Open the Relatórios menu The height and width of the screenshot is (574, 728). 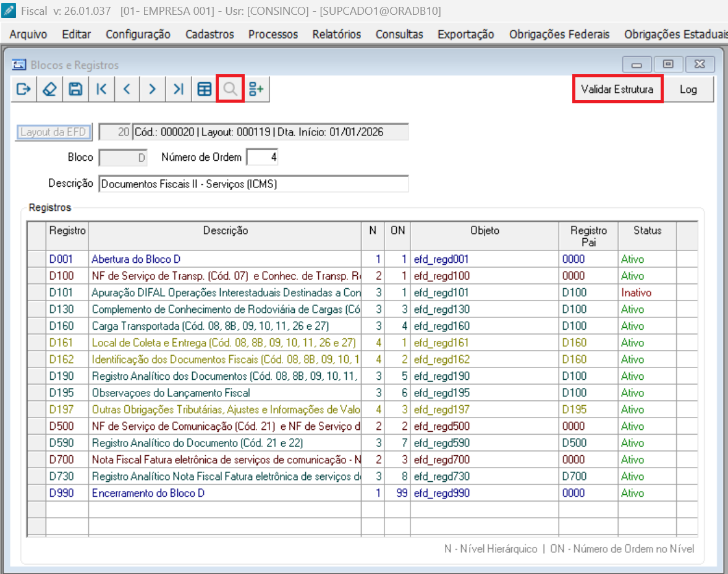click(337, 35)
